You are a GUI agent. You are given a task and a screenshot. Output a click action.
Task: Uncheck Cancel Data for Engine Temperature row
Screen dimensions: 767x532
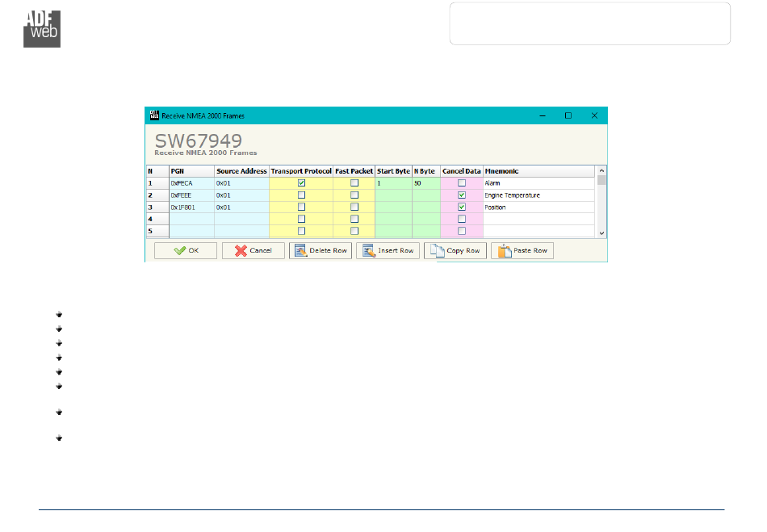[462, 195]
